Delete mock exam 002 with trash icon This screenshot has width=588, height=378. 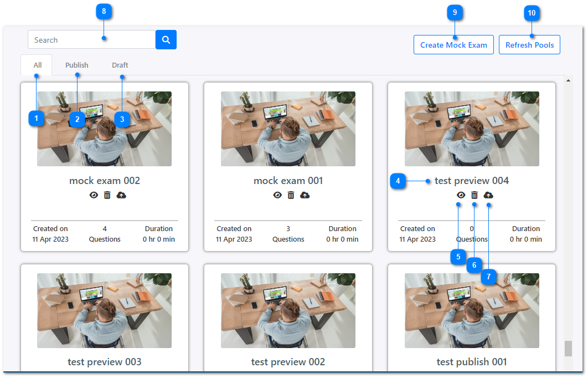(x=107, y=195)
